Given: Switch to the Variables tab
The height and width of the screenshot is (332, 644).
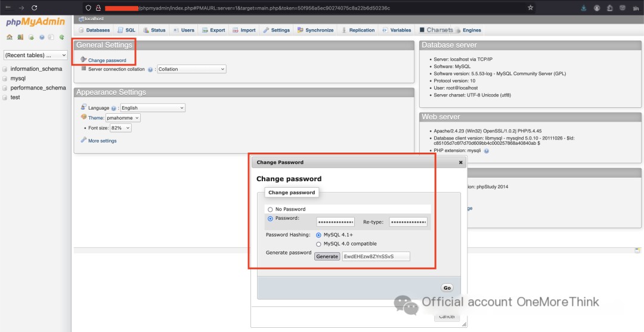Looking at the screenshot, I should point(397,30).
